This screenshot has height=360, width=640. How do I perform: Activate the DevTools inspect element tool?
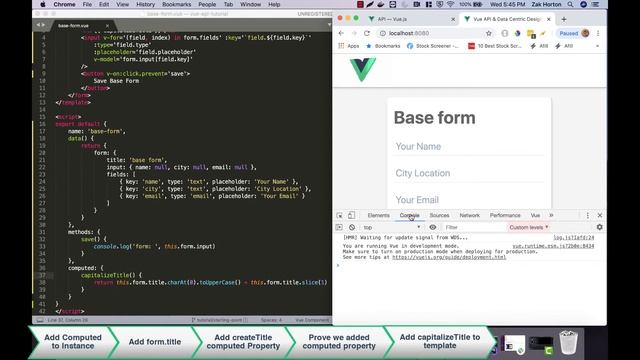[x=340, y=215]
